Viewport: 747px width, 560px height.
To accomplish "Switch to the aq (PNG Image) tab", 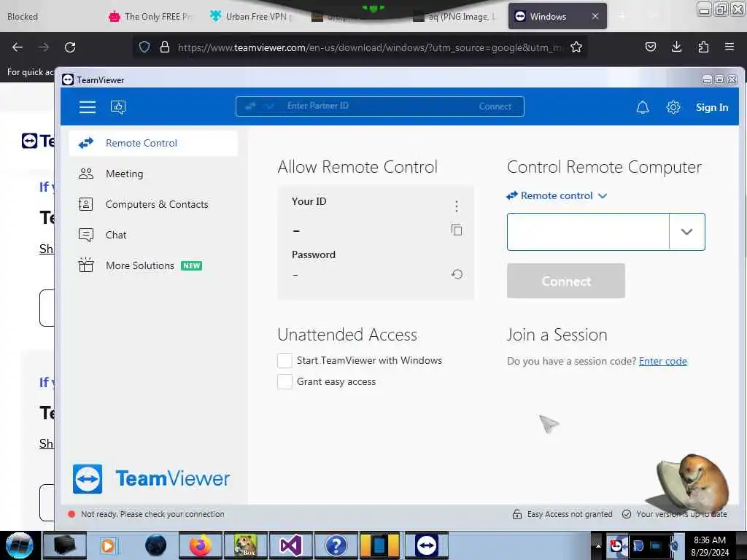I will click(455, 17).
